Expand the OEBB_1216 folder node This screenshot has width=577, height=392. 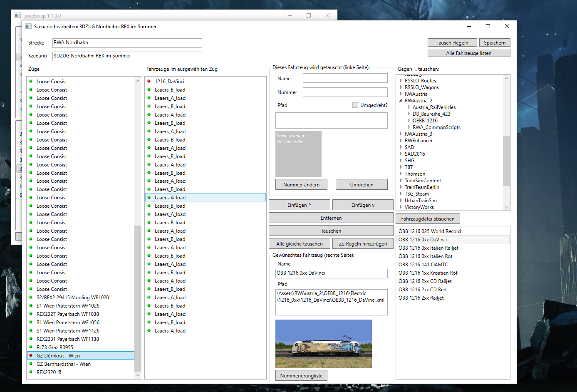pos(409,121)
